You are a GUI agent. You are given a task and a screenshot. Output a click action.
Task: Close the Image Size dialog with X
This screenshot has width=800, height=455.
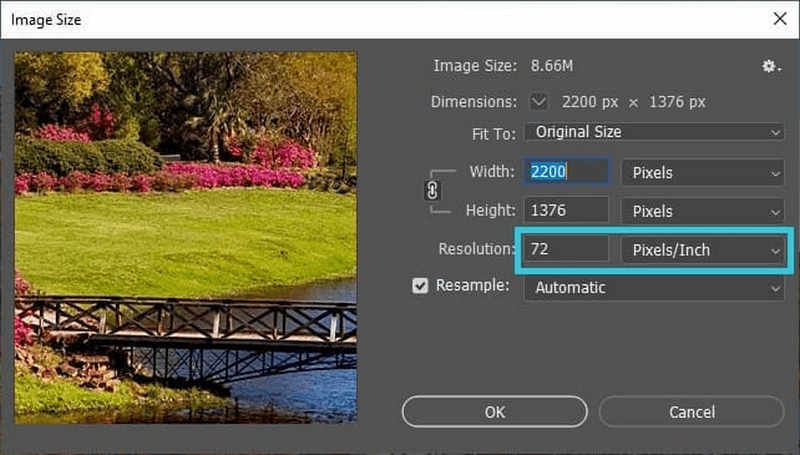[779, 18]
